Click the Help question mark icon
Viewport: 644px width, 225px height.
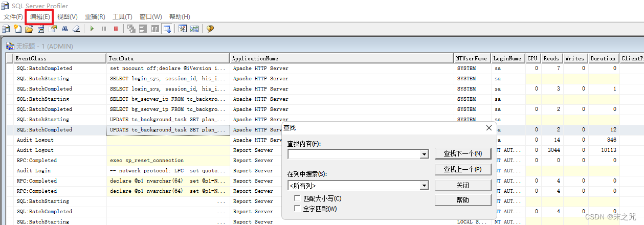click(210, 29)
